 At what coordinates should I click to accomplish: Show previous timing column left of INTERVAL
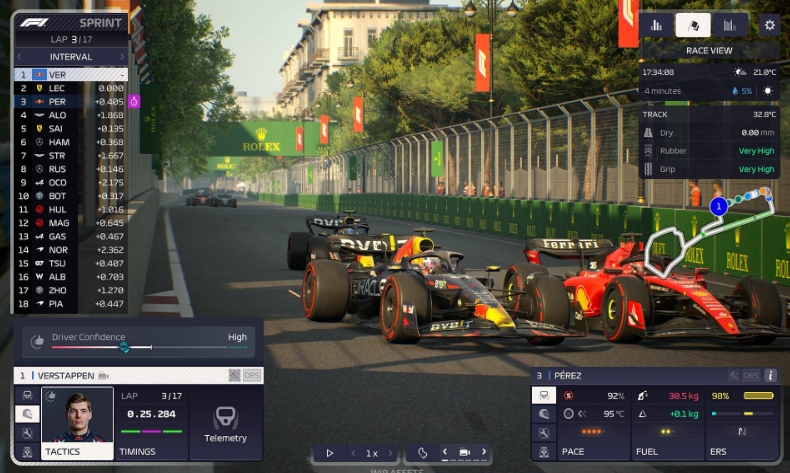(x=20, y=57)
